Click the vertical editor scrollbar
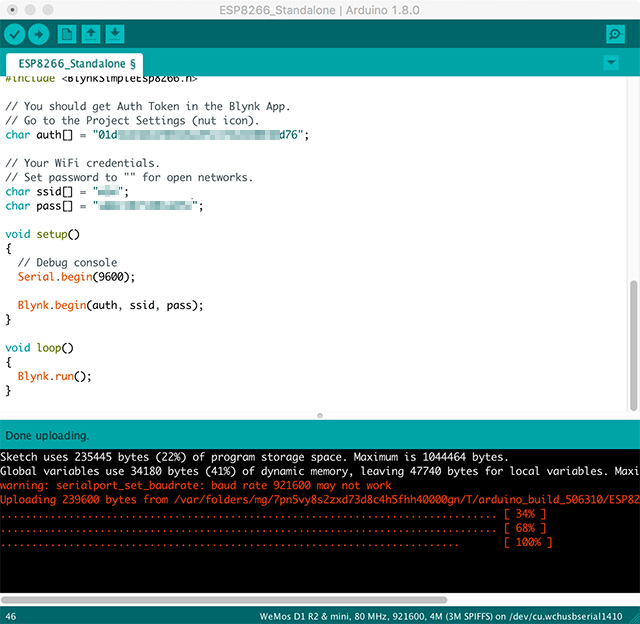Viewport: 640px width, 624px height. [x=633, y=340]
